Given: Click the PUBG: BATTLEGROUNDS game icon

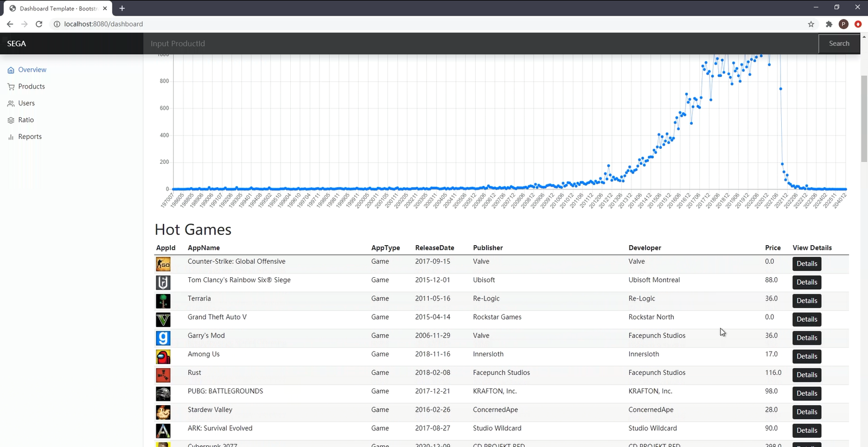Looking at the screenshot, I should coord(163,393).
